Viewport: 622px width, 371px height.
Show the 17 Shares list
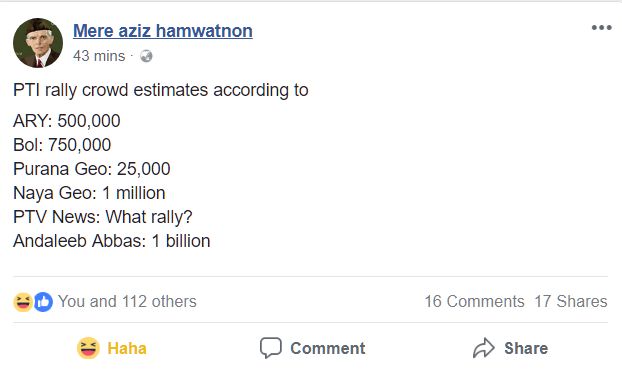(570, 302)
